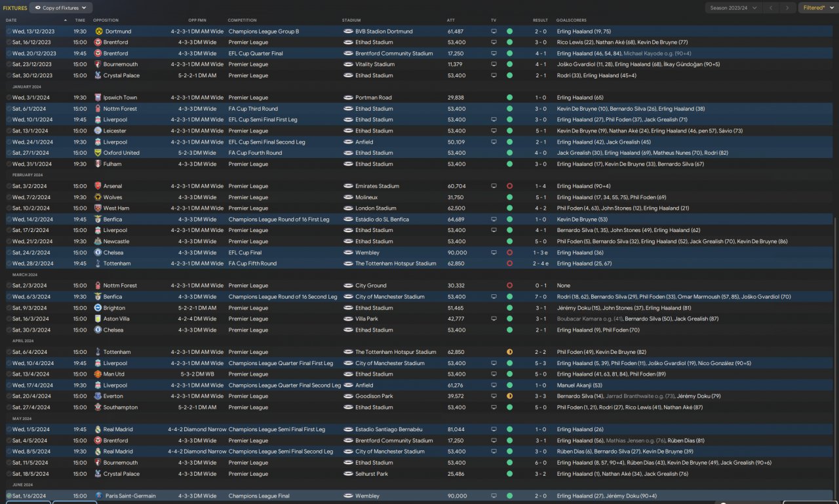Click the Oxford United club badge
Viewport: 839px width, 504px height.
pyautogui.click(x=98, y=153)
